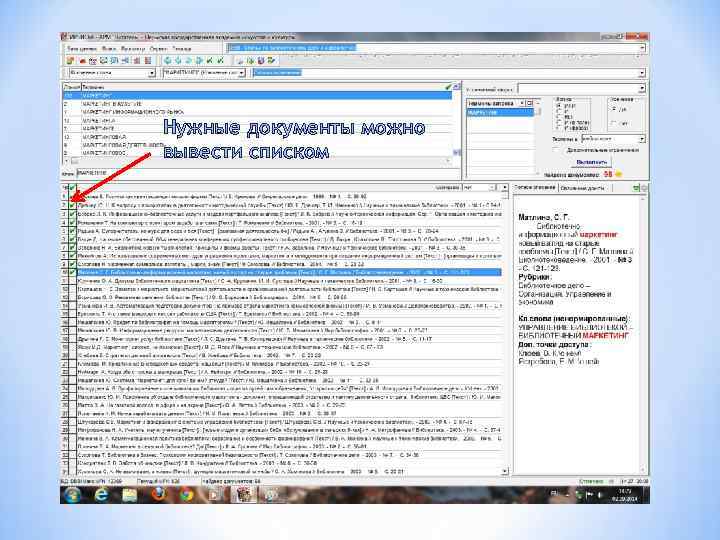Select the highlighted МАРКЕТИНГ term row
Image resolution: width=720 pixels, height=540 pixels.
coord(257,96)
